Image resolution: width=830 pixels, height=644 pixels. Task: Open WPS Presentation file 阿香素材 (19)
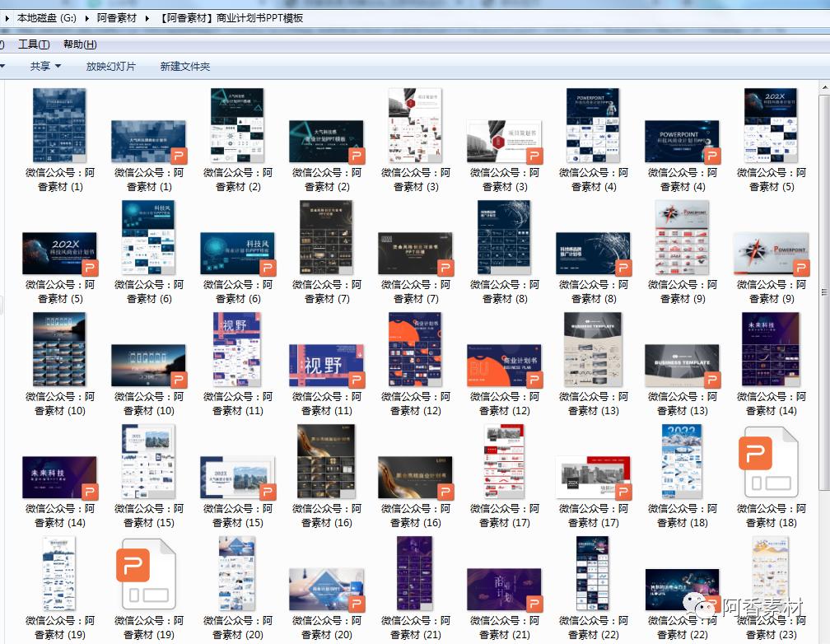pos(147,574)
